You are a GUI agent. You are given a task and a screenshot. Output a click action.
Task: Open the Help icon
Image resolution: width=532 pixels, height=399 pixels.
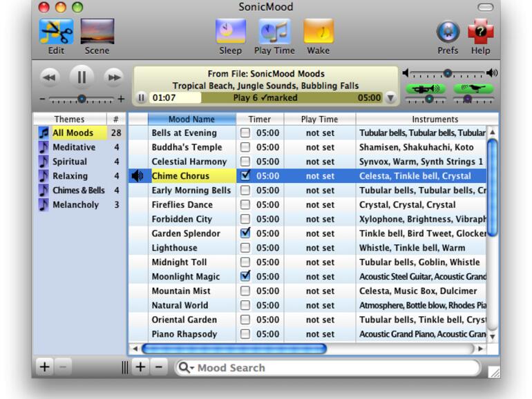point(480,32)
